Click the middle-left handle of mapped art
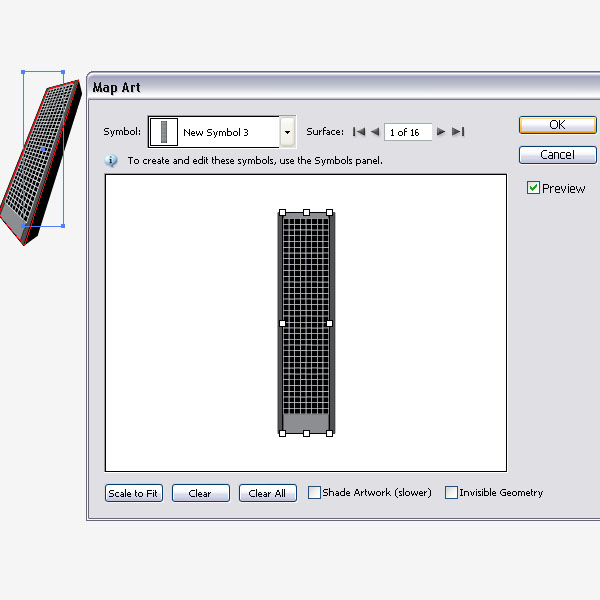This screenshot has height=600, width=600. click(282, 323)
